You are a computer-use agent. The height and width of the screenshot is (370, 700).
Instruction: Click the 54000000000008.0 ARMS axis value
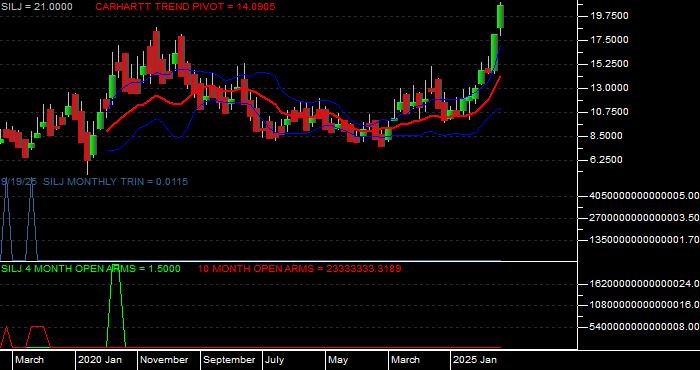pyautogui.click(x=645, y=328)
